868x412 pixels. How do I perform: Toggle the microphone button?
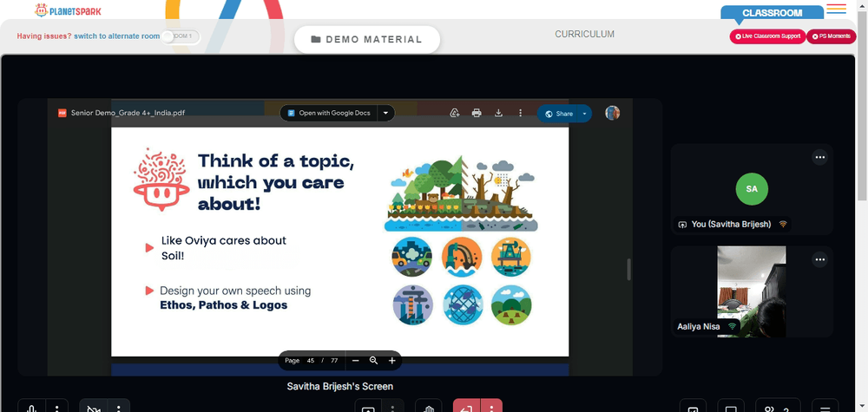(31, 407)
